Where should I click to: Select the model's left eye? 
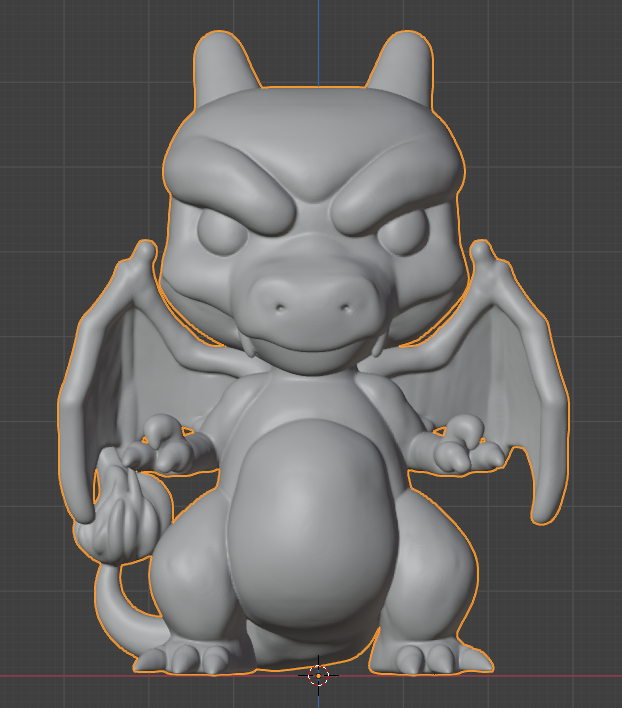pyautogui.click(x=221, y=233)
